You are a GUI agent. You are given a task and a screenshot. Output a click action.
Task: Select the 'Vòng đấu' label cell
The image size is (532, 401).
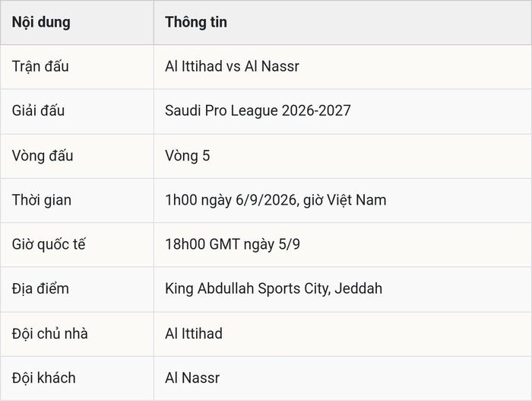click(x=77, y=156)
